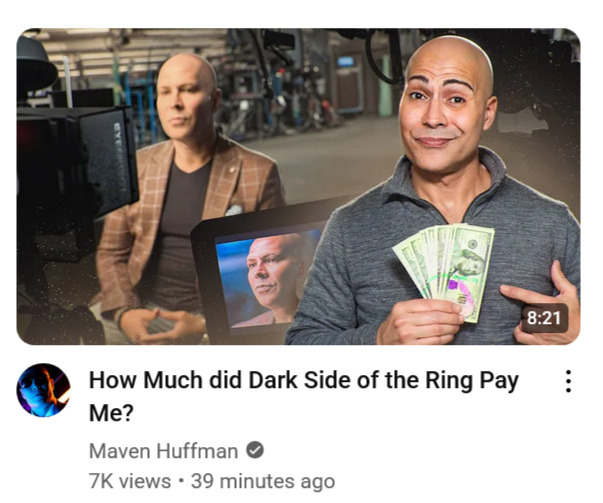603x503 pixels.
Task: Open the three-dot more options menu
Action: [568, 381]
